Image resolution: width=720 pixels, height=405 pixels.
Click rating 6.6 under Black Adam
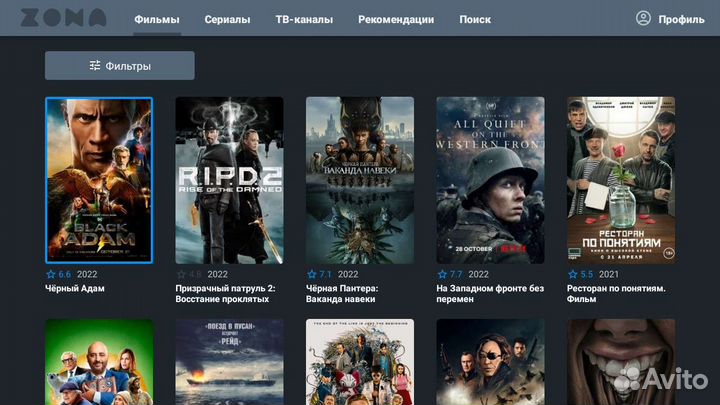65,274
